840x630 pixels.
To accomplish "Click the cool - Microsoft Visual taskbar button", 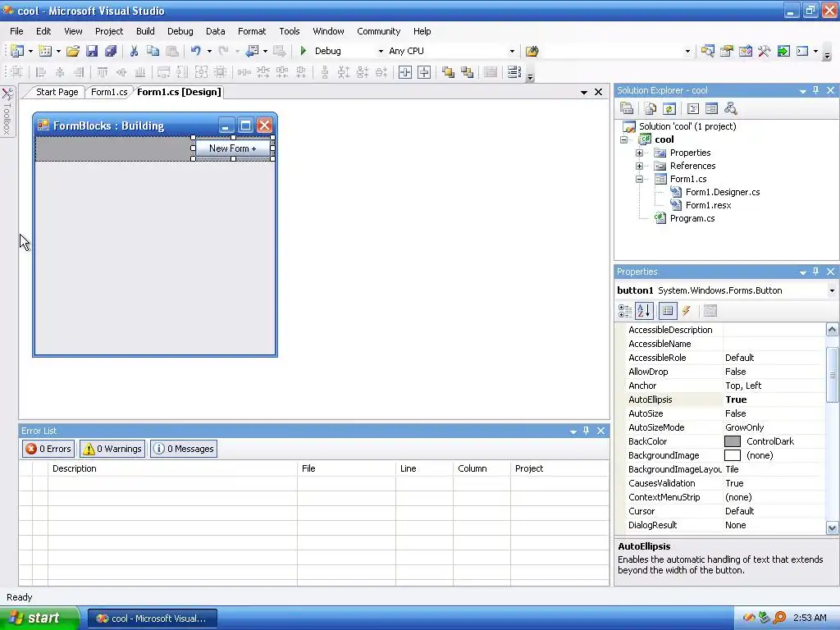I will (x=152, y=619).
